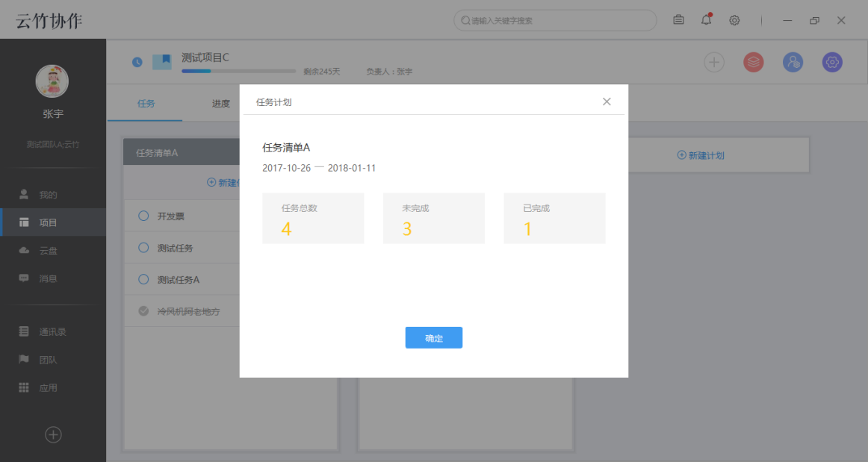This screenshot has height=462, width=868.
Task: Click 张宇's avatar in the sidebar
Action: coord(53,81)
